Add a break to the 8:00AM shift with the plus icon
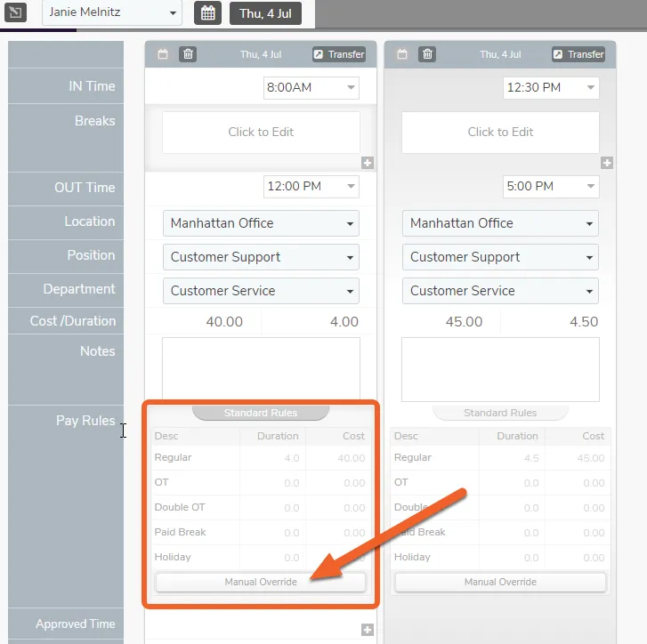The height and width of the screenshot is (644, 647). (x=368, y=163)
